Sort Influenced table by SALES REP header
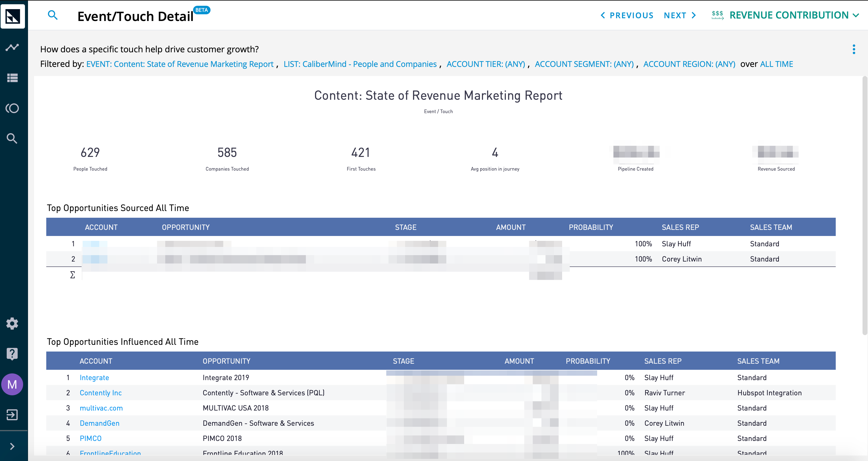Viewport: 868px width, 461px height. tap(663, 361)
